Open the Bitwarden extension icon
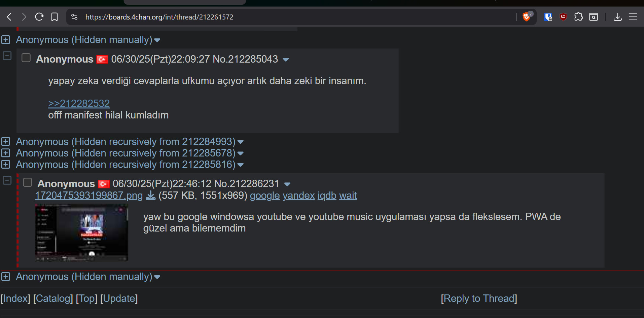This screenshot has width=644, height=318. coord(548,17)
